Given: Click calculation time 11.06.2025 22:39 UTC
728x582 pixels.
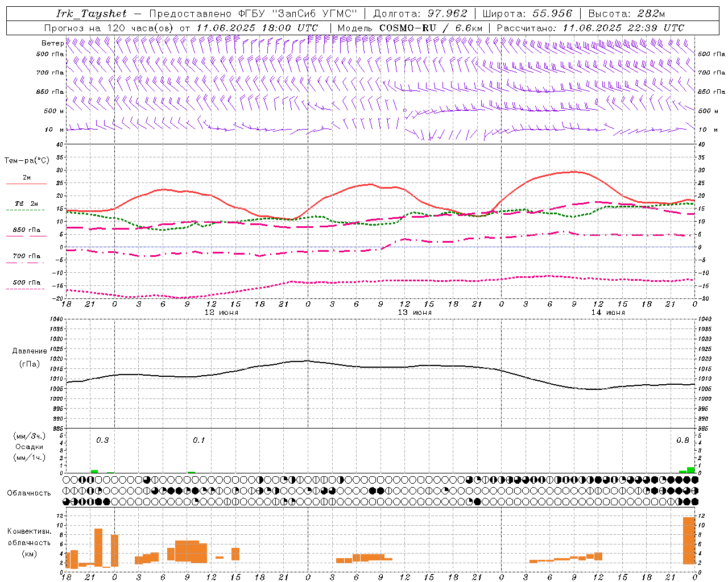Looking at the screenshot, I should (x=623, y=28).
